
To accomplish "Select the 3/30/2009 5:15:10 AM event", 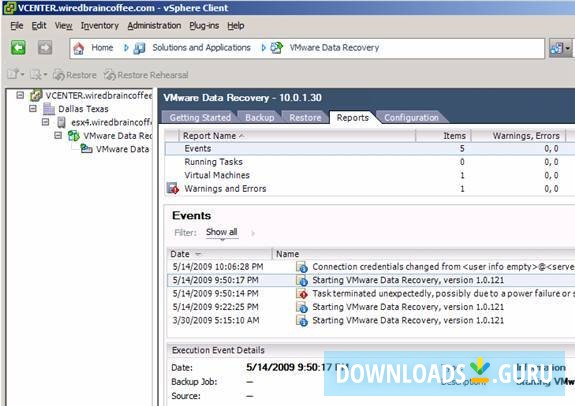I will pyautogui.click(x=371, y=320).
